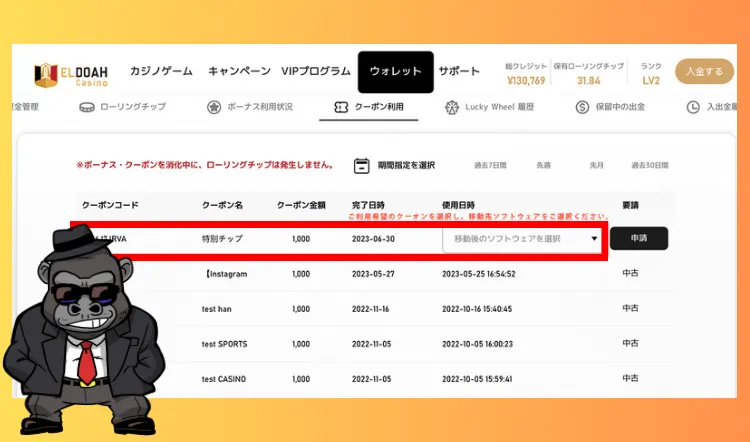Open the カジノゲーム menu
Screen dimensions: 750x442
(161, 71)
